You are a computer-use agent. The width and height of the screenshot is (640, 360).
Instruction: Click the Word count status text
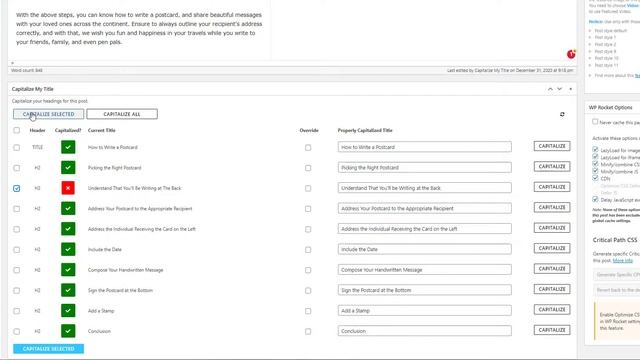(x=27, y=70)
